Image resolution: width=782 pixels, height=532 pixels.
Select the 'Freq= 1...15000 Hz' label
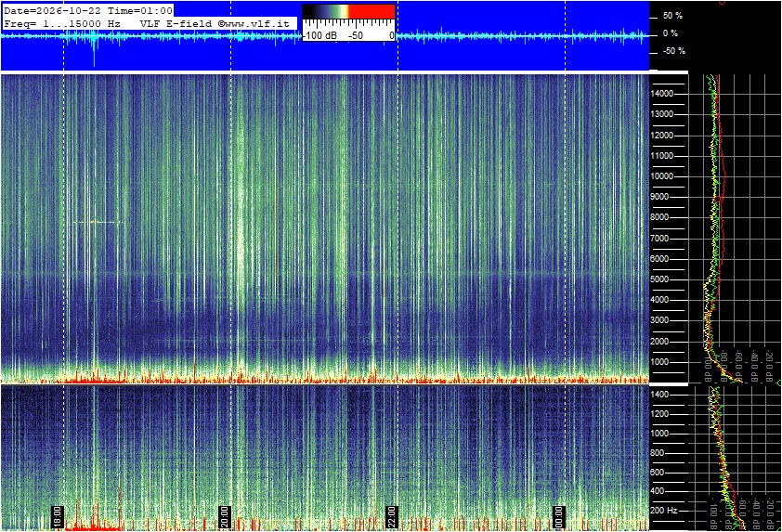[62, 23]
